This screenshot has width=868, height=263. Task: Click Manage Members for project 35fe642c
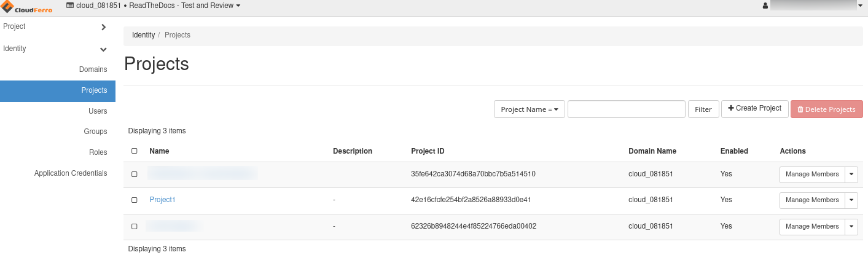812,175
